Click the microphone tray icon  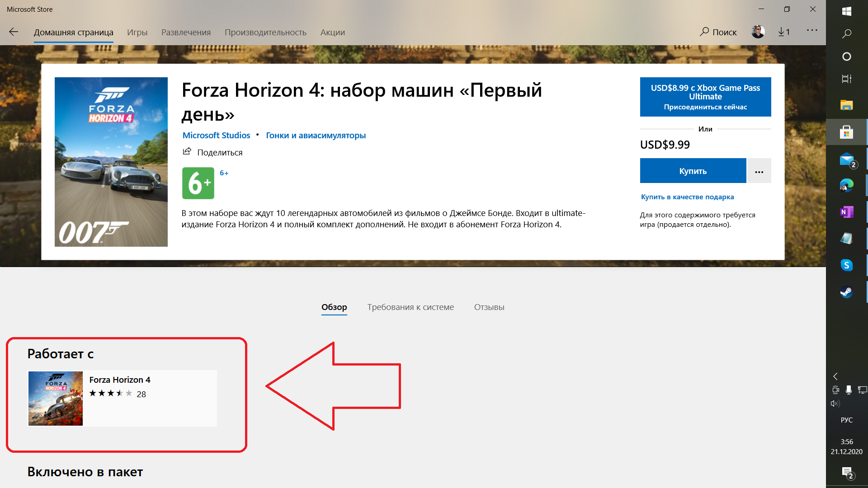click(x=849, y=389)
